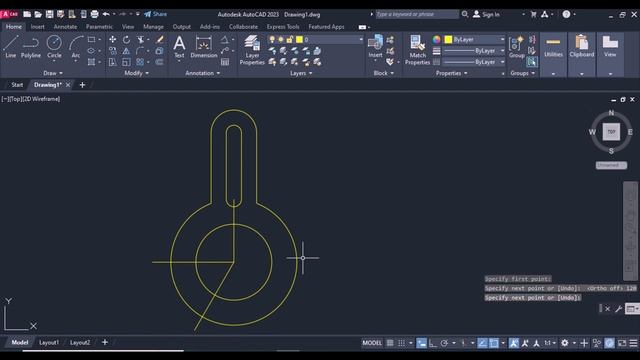Insert a Table from Annotation panel

pos(225,62)
